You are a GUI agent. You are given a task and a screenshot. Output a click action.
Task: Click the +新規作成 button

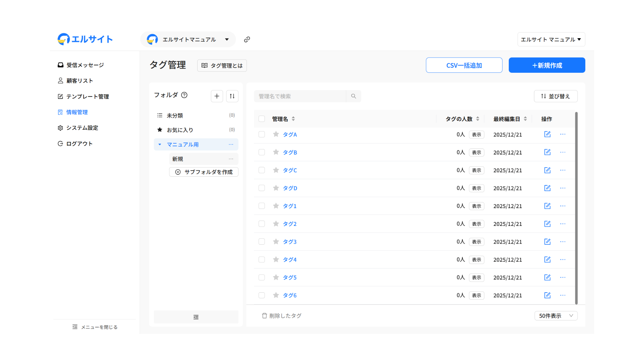[x=547, y=65]
